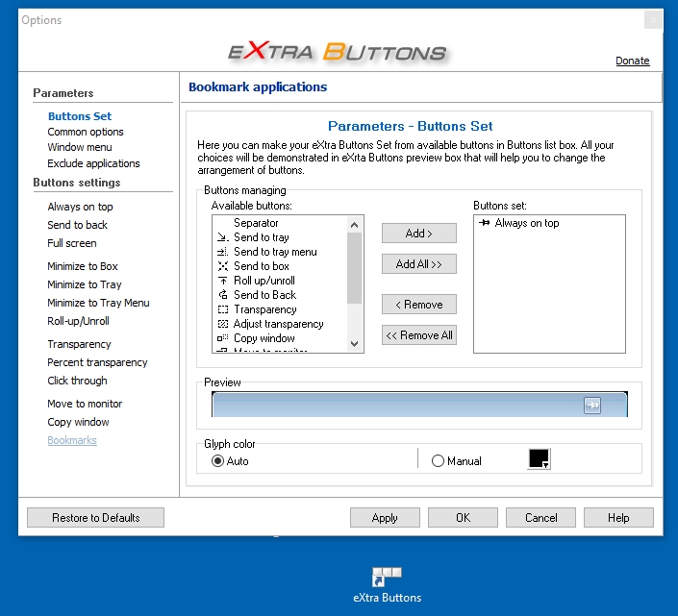Click Restore to Defaults

point(95,518)
